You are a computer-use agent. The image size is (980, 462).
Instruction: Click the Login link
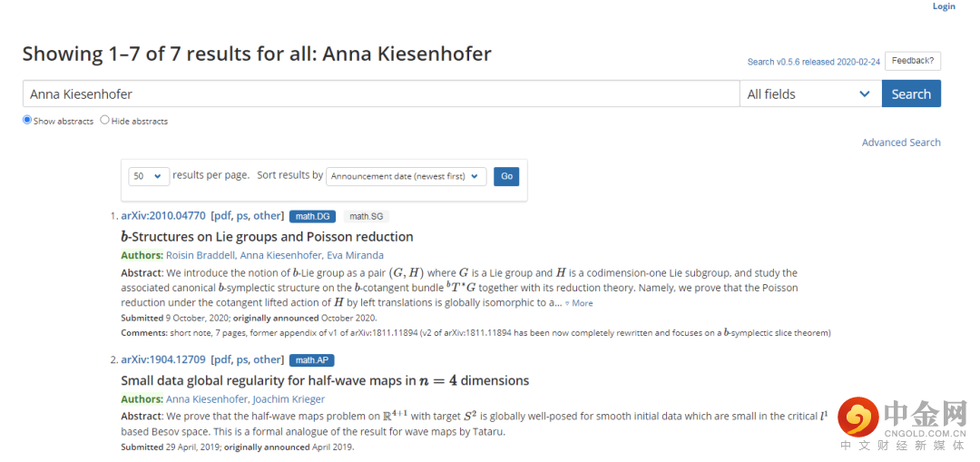[944, 6]
